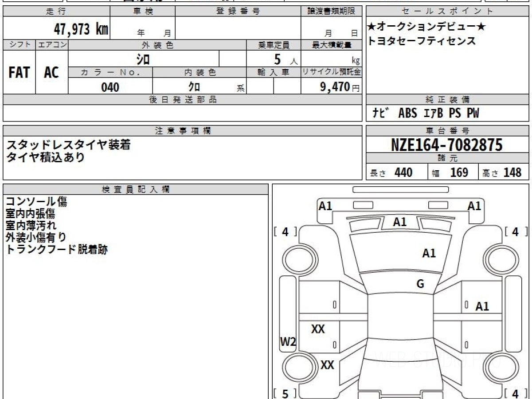This screenshot has height=399, width=532.
Task: Select the クロ interior color value
Action: click(194, 87)
